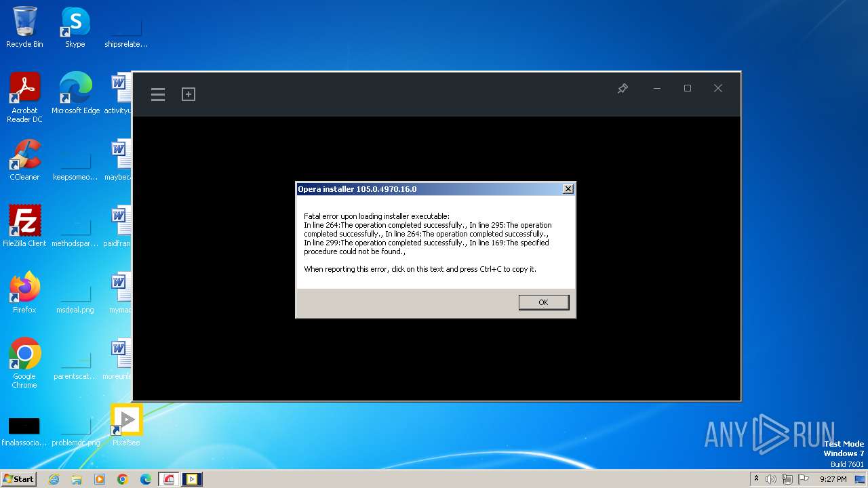The height and width of the screenshot is (488, 868).
Task: Select the CCleaner desktop shortcut
Action: pos(24,160)
